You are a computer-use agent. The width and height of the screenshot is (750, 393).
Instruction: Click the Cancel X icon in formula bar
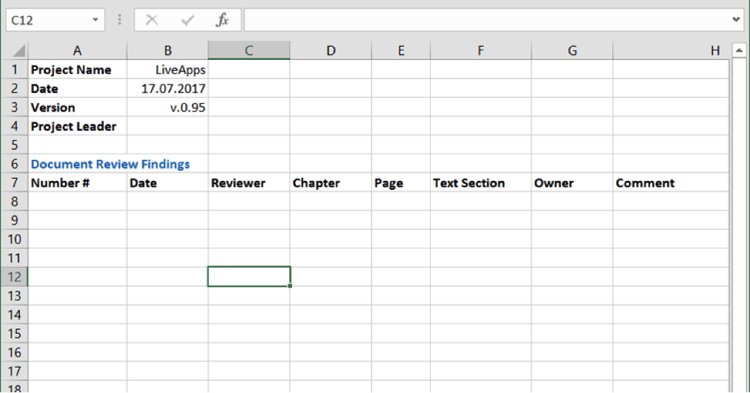(x=152, y=20)
